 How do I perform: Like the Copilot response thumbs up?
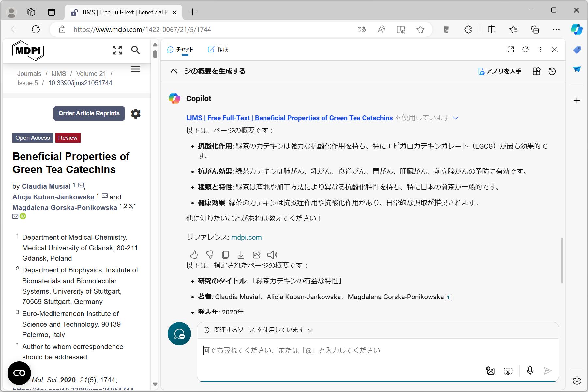(x=194, y=254)
